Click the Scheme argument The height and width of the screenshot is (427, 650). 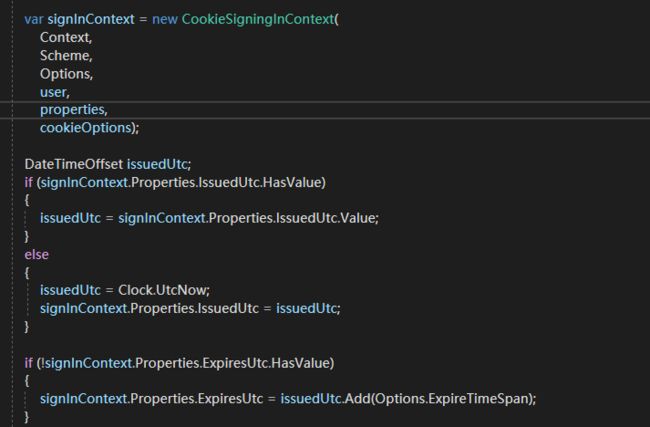66,56
